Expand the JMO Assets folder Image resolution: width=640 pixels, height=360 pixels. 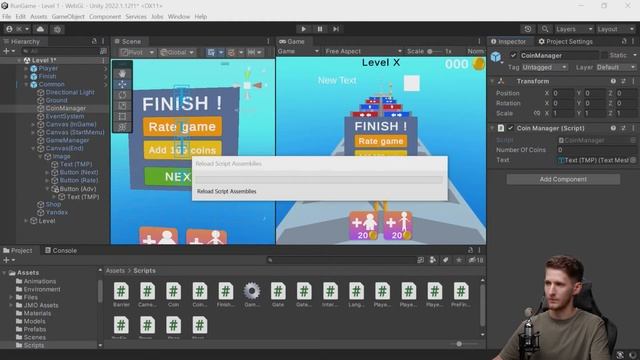tap(11, 305)
